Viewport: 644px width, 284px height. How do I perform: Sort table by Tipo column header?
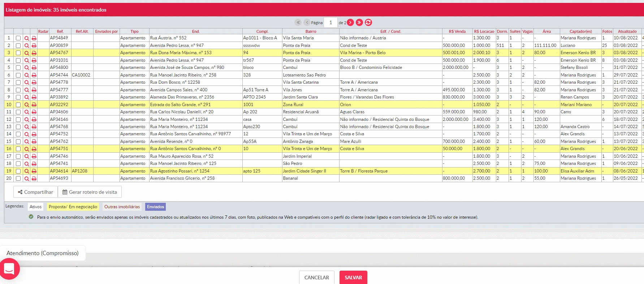(134, 31)
